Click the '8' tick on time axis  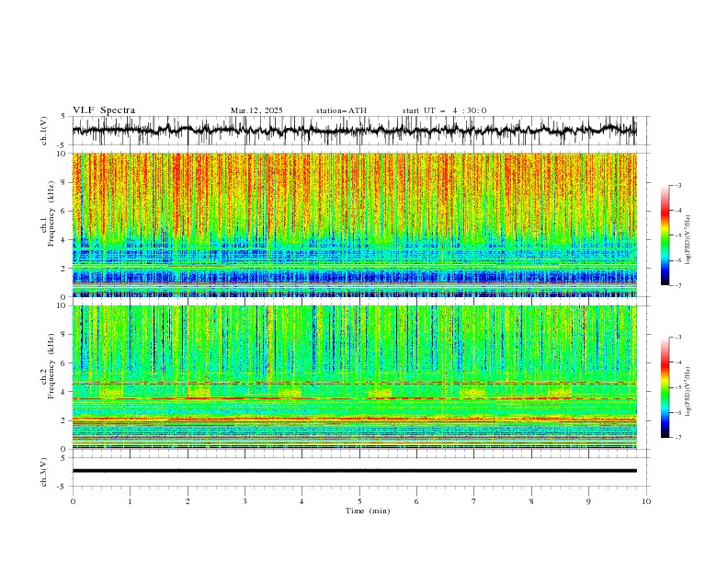[x=531, y=501]
